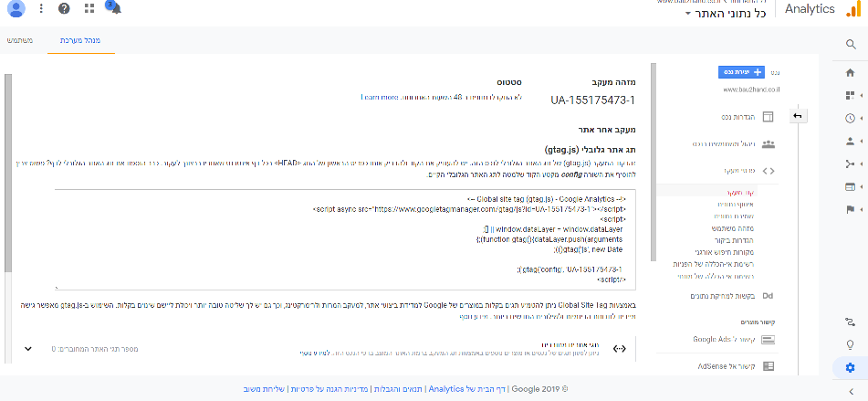Click footer link 'שליחת משוב' send feedback
This screenshot has height=401, width=868.
tap(264, 389)
